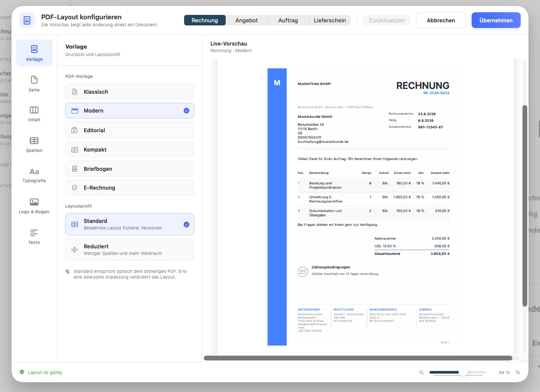Viewport: 540px width, 392px height.
Task: Choose the Briefbogen PDF template
Action: click(x=130, y=169)
